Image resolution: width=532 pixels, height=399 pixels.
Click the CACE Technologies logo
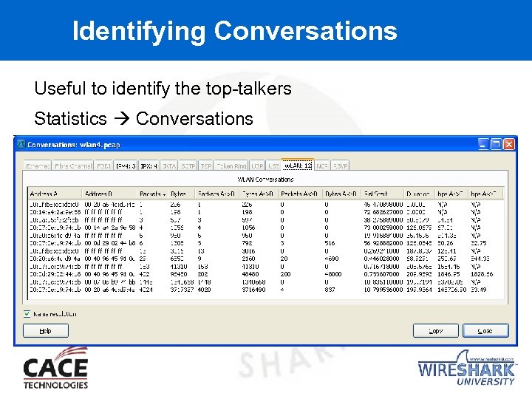coord(55,369)
